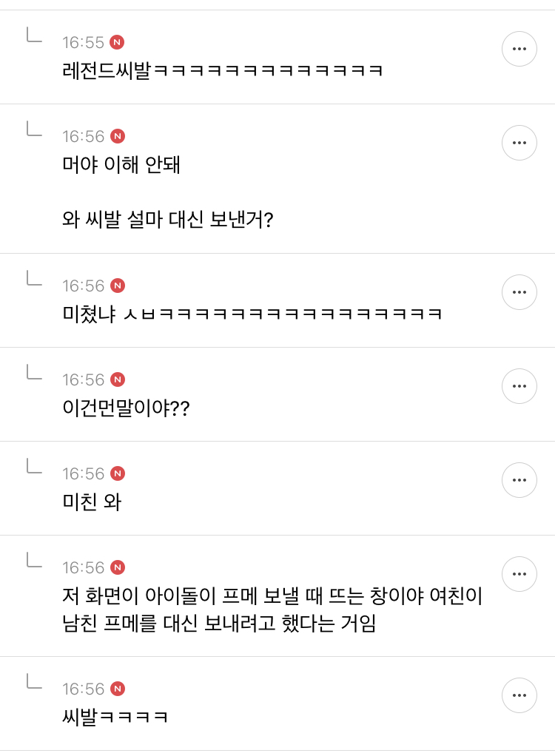Select the comment text "이건먼말이야??"
This screenshot has width=555, height=756.
coord(126,408)
